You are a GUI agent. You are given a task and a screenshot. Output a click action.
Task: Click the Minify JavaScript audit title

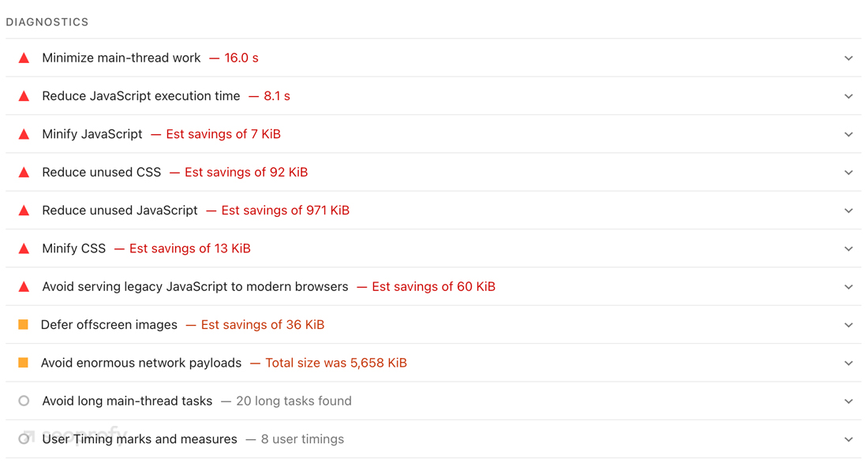coord(92,134)
